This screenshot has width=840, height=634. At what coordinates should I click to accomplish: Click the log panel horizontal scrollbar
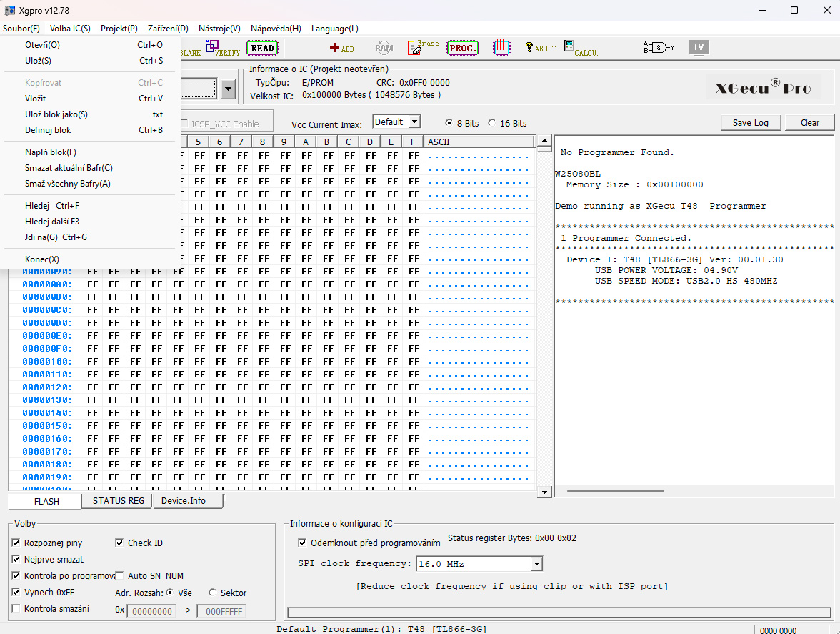point(616,490)
